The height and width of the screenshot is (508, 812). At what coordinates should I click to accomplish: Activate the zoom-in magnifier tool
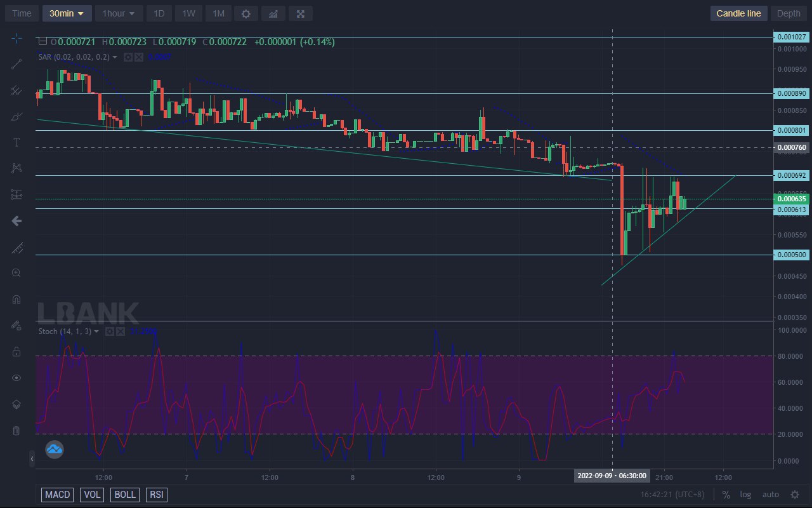tap(16, 273)
